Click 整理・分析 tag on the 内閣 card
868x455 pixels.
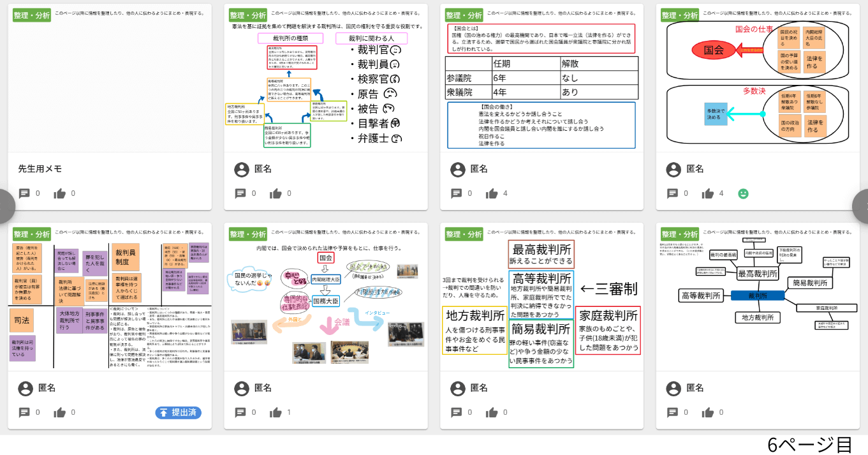tap(247, 234)
